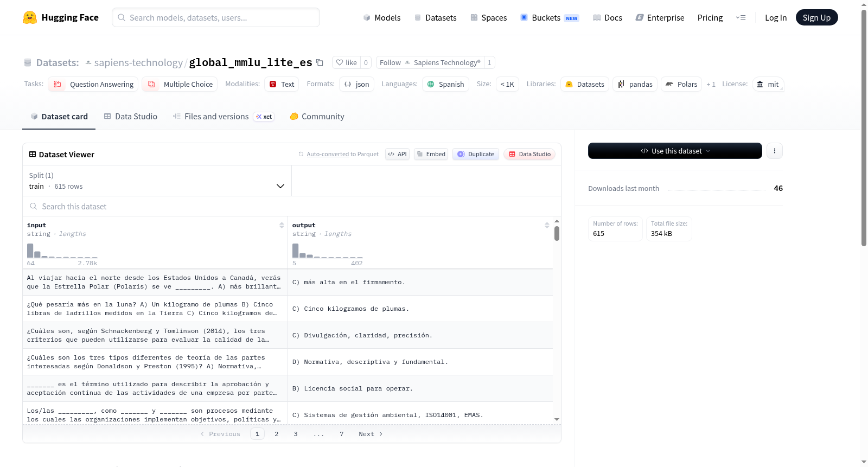Select row with 'C) más alta en el firmamento.'

pyautogui.click(x=288, y=282)
